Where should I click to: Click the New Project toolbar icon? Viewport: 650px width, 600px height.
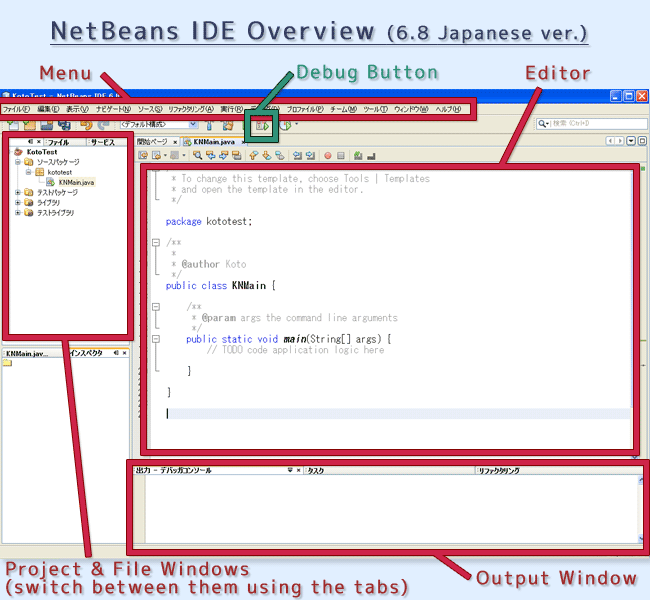29,124
